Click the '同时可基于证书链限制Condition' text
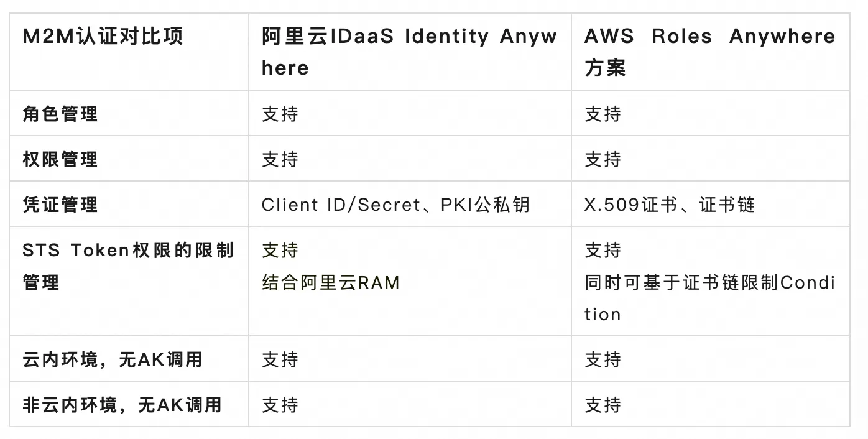The image size is (868, 439). tap(709, 298)
